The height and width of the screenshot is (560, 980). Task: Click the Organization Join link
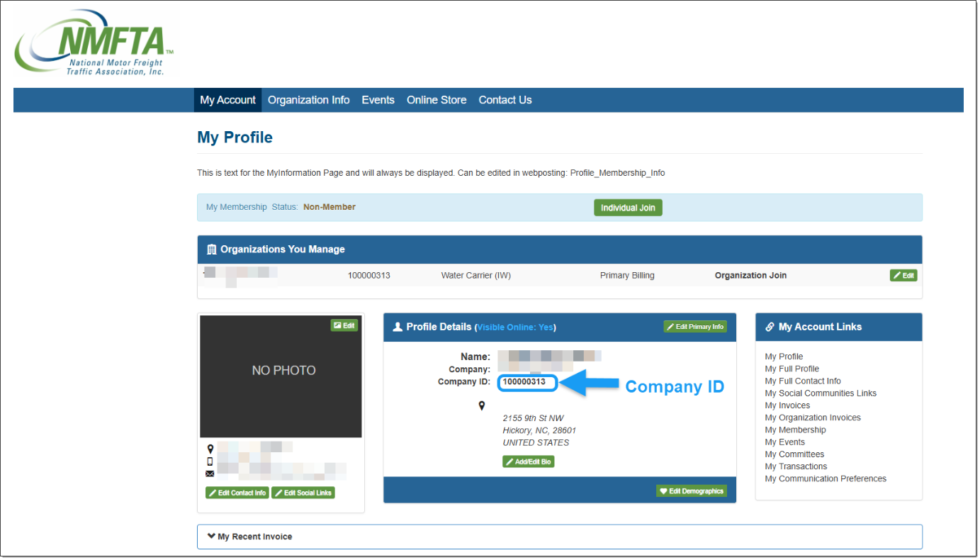pyautogui.click(x=750, y=276)
